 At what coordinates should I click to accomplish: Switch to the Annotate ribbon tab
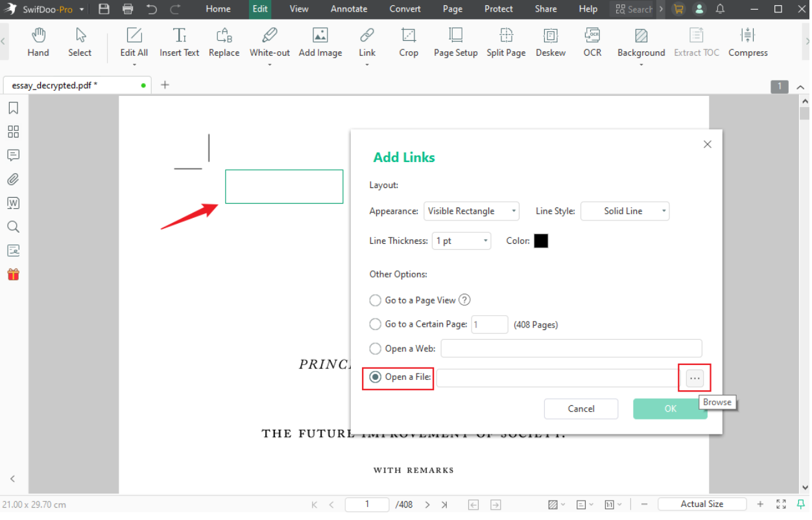click(349, 9)
